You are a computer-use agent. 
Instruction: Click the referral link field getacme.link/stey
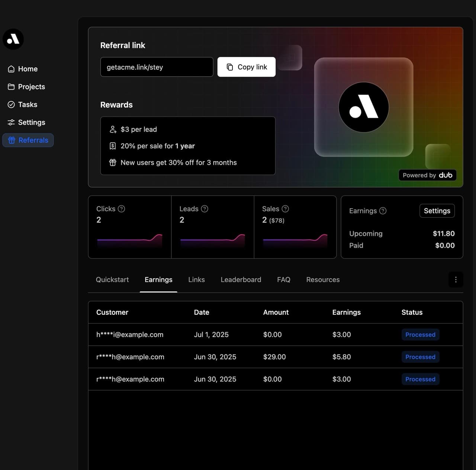157,67
